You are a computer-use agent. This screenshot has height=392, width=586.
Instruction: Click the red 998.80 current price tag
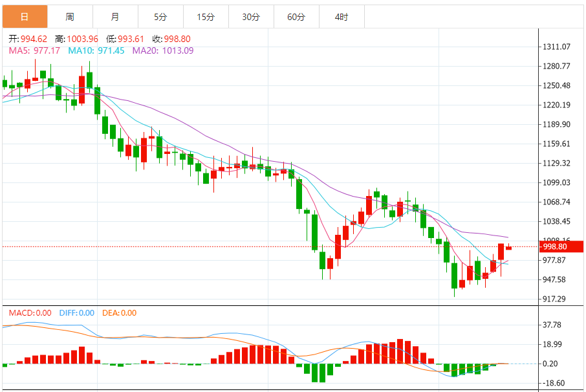pos(561,246)
